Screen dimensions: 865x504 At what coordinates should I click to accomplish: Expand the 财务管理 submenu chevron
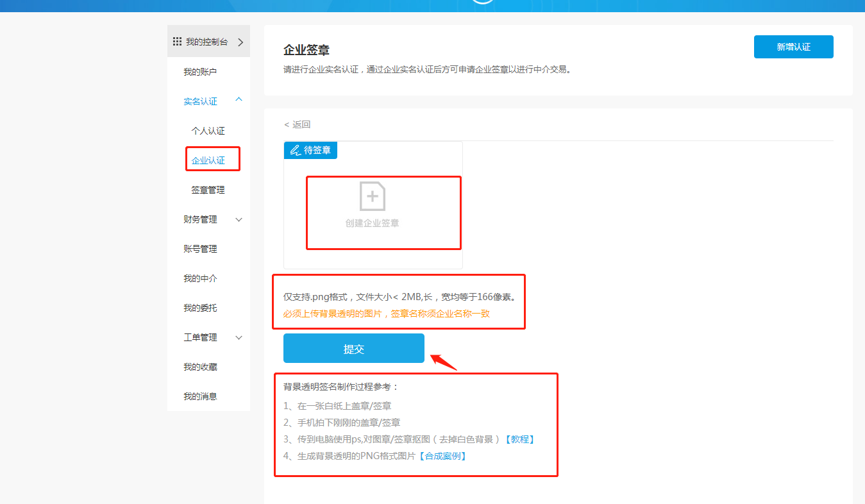239,219
